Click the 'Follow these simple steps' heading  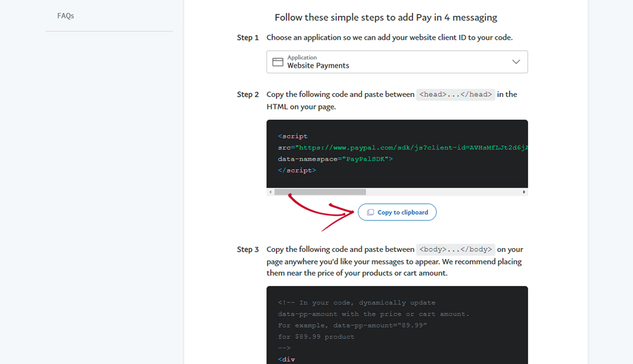[385, 18]
